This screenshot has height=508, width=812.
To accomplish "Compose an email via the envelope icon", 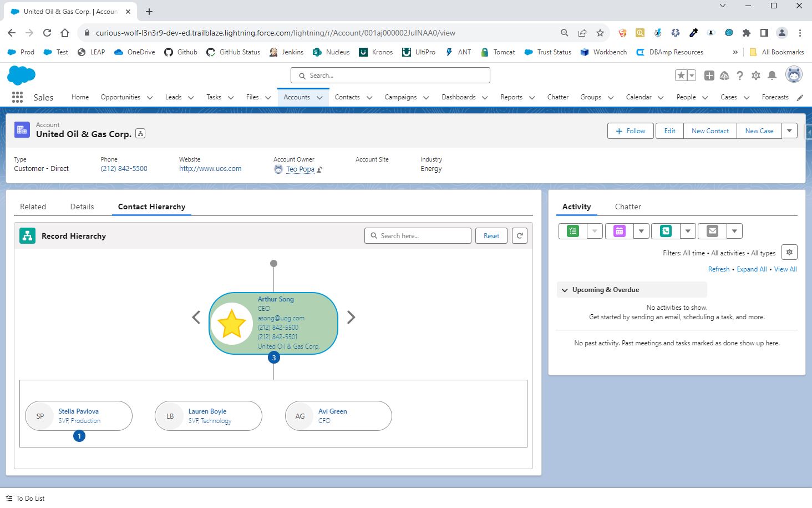I will [x=712, y=230].
